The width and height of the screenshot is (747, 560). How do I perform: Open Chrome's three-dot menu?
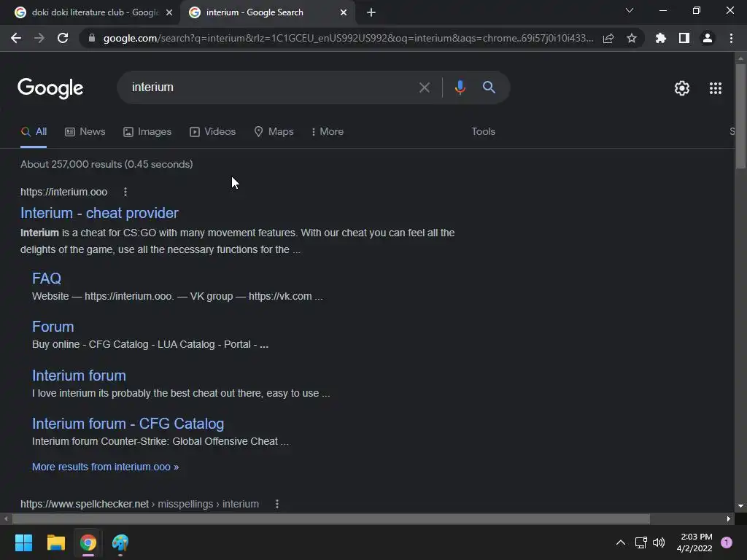click(x=731, y=38)
